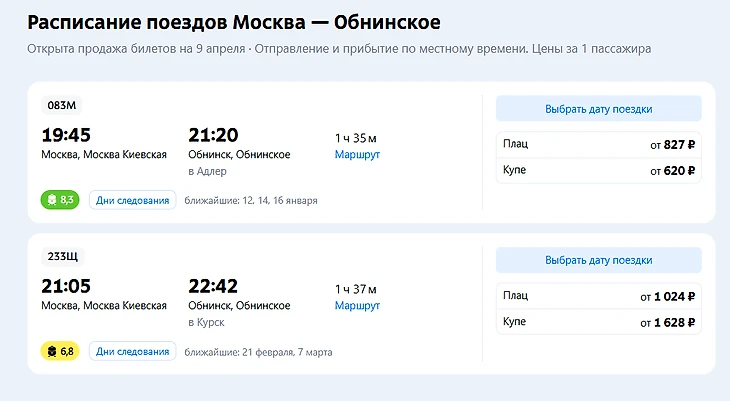This screenshot has width=730, height=401.
Task: Click the 21:20 arrival time
Action: pos(213,135)
